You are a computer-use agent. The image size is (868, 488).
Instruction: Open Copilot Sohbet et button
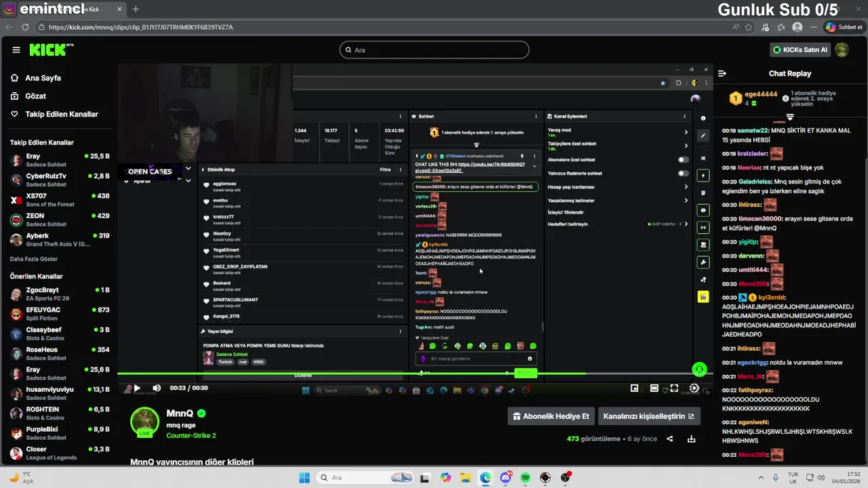(844, 27)
